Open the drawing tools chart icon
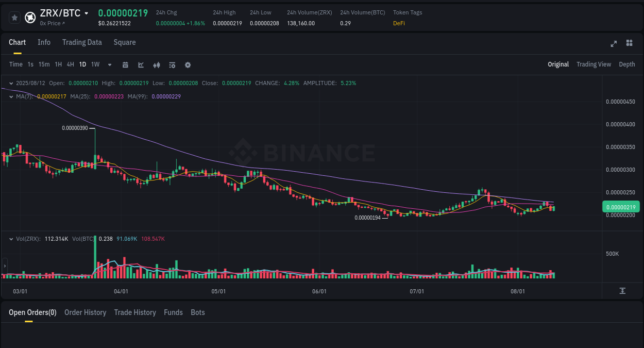Screen dimensions: 644x348 (x=141, y=65)
